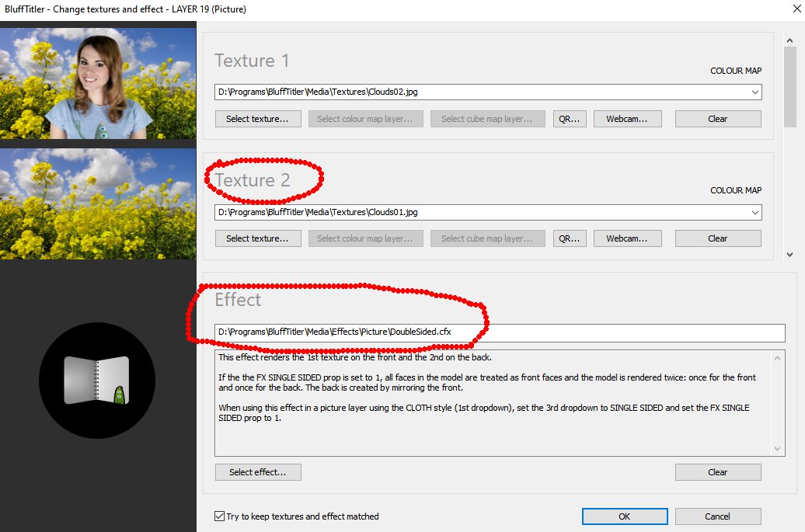Click the textures panel scroll down arrow

(x=789, y=254)
